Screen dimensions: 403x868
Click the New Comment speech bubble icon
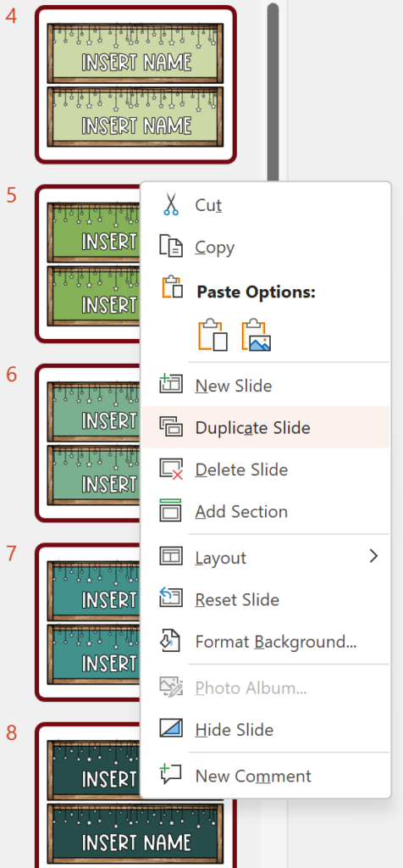coord(171,775)
